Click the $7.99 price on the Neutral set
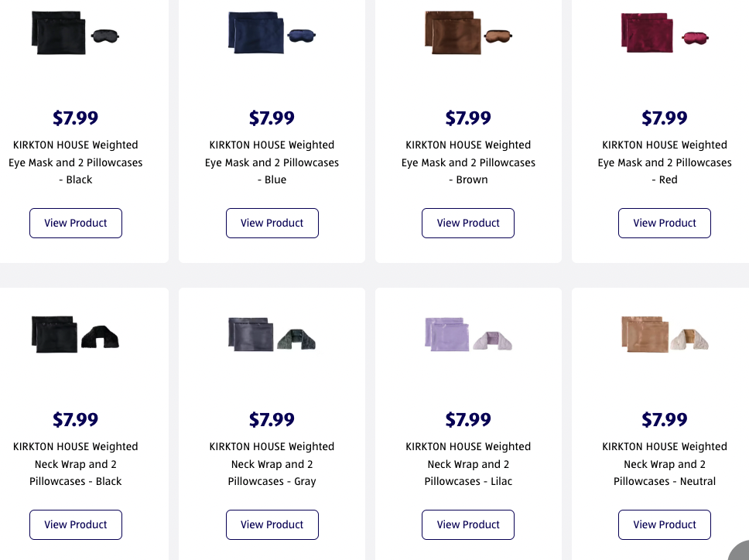Image resolution: width=749 pixels, height=560 pixels. (665, 419)
